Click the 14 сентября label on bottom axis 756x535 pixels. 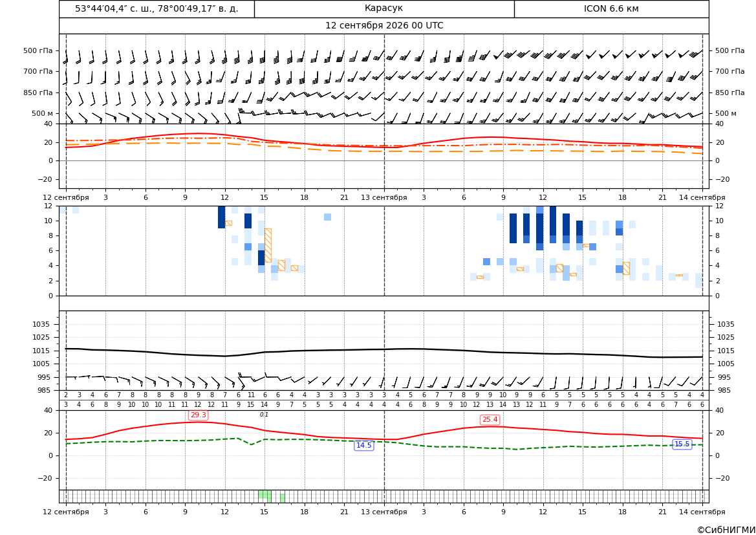click(x=702, y=512)
